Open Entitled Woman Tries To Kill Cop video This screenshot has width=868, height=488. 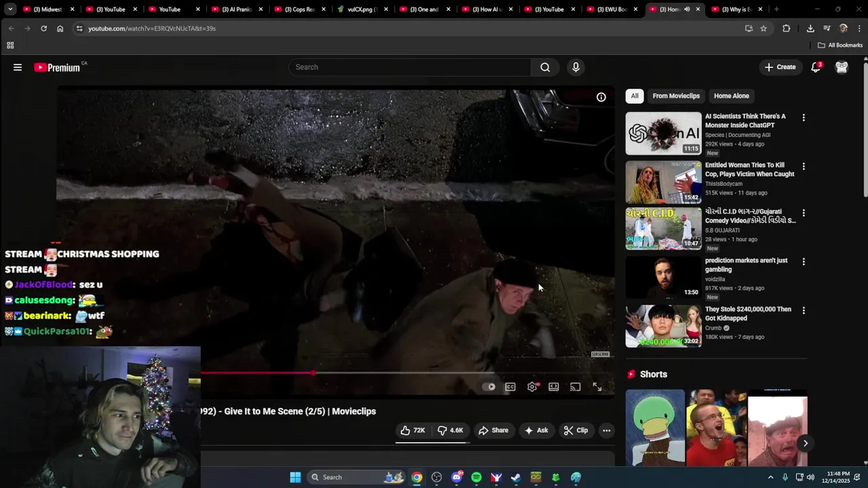pos(749,169)
